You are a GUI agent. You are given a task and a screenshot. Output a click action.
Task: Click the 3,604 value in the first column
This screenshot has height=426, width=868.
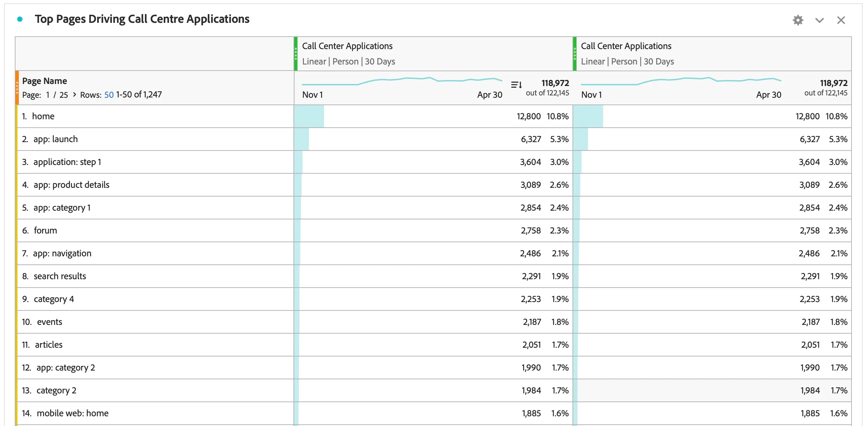point(530,162)
